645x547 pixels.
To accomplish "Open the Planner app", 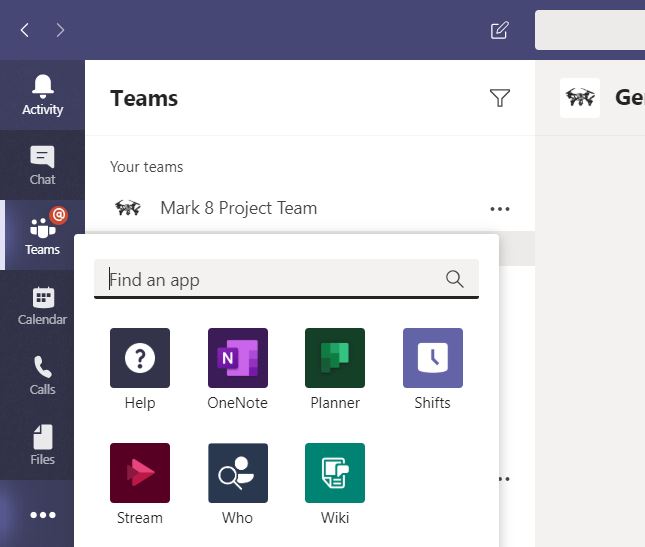I will click(x=335, y=358).
